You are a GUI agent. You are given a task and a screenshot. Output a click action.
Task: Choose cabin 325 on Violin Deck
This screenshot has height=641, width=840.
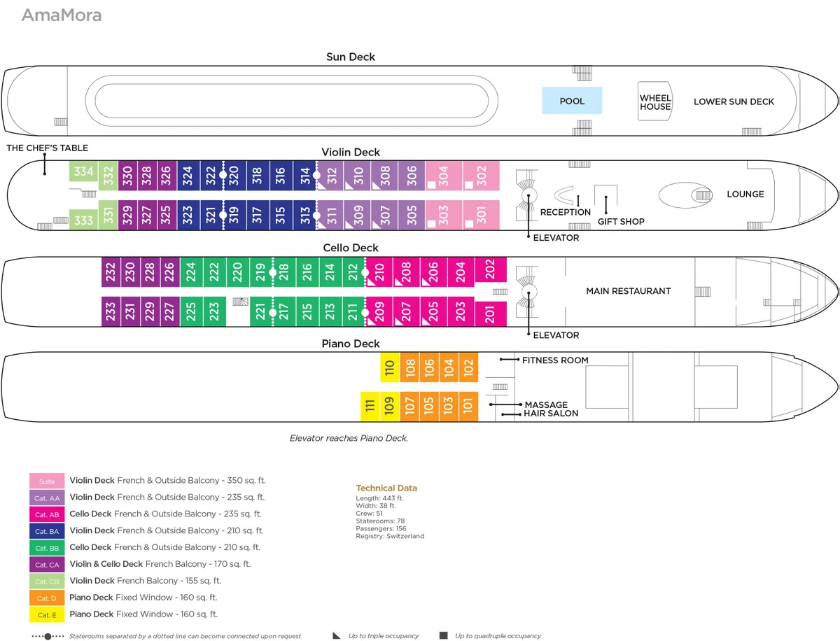pos(166,214)
